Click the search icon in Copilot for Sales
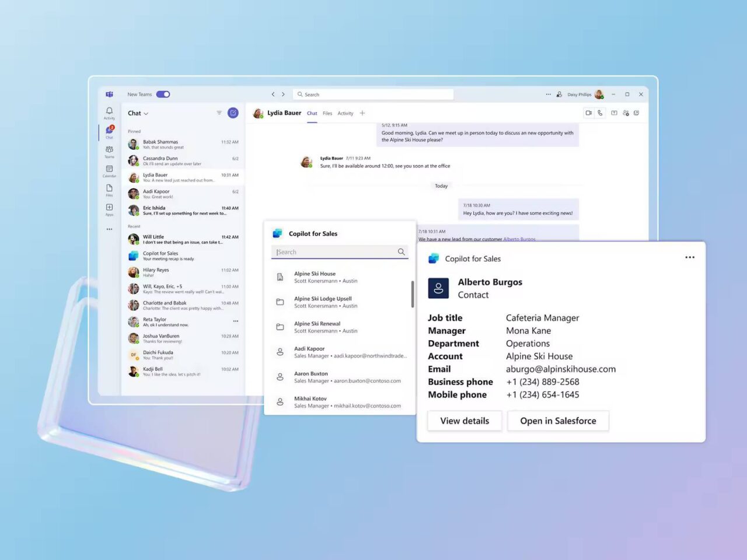 click(x=401, y=251)
